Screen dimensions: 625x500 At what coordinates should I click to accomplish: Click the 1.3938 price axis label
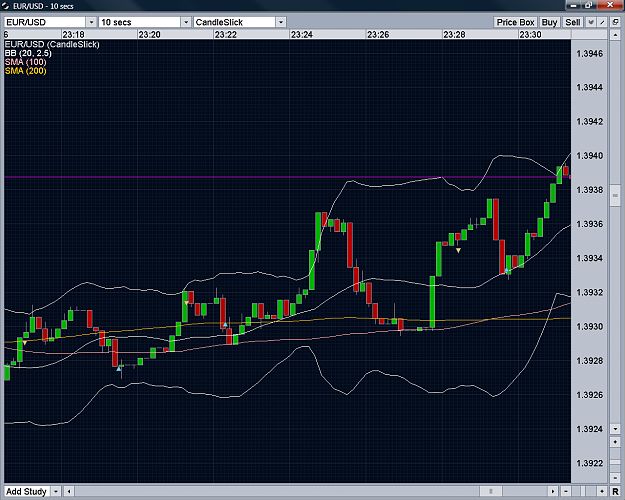coord(590,190)
